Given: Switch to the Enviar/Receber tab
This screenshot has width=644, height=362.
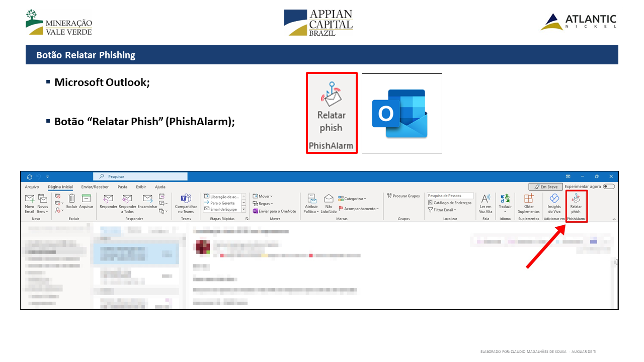Looking at the screenshot, I should coord(95,187).
